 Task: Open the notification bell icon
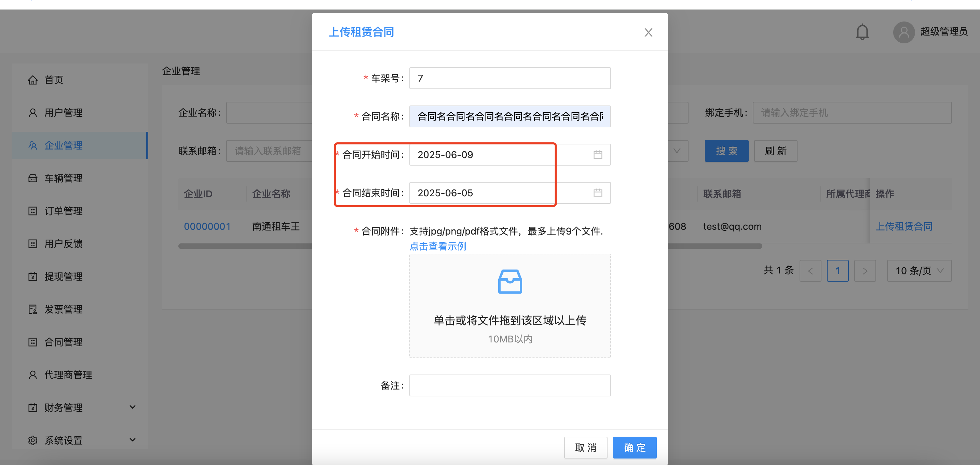(x=862, y=32)
